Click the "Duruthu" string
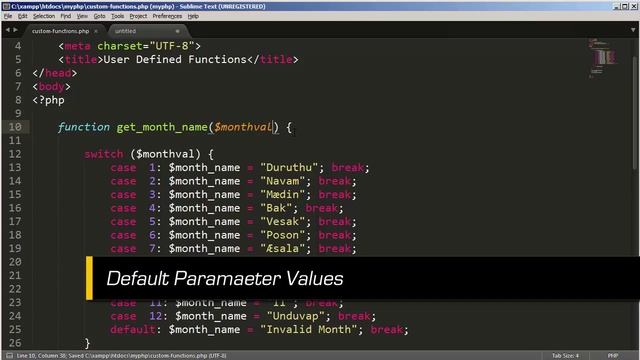This screenshot has width=640, height=360. [289, 167]
